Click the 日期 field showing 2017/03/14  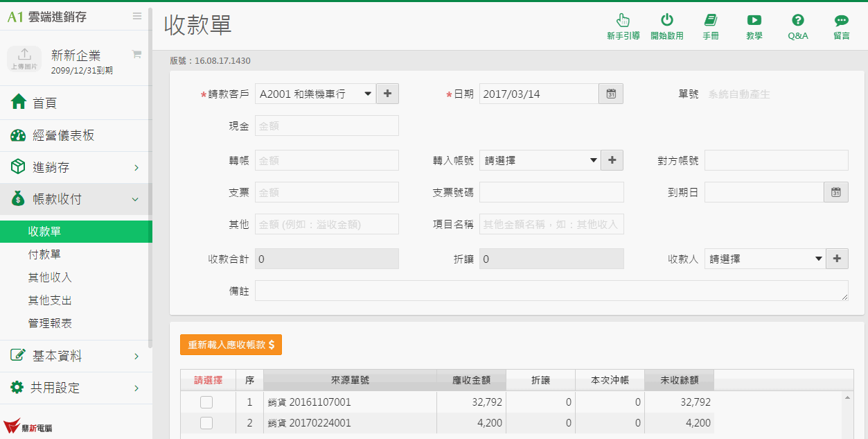pyautogui.click(x=539, y=94)
